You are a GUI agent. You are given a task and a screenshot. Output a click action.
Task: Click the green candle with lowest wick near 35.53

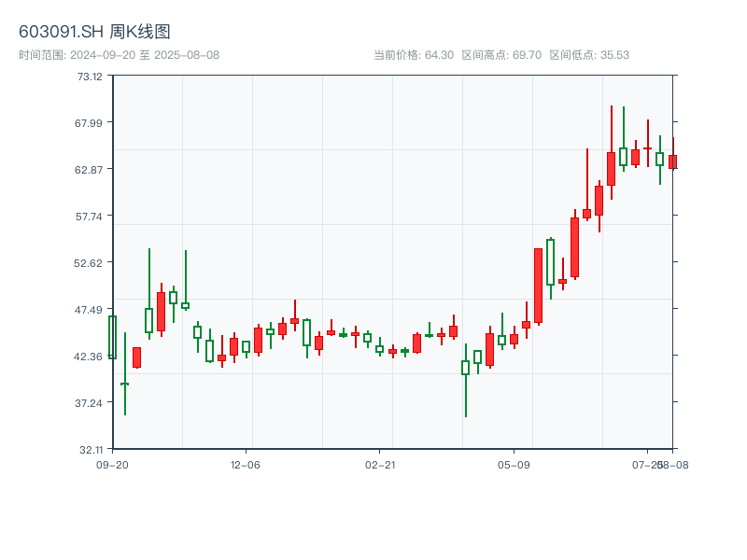pyautogui.click(x=465, y=380)
